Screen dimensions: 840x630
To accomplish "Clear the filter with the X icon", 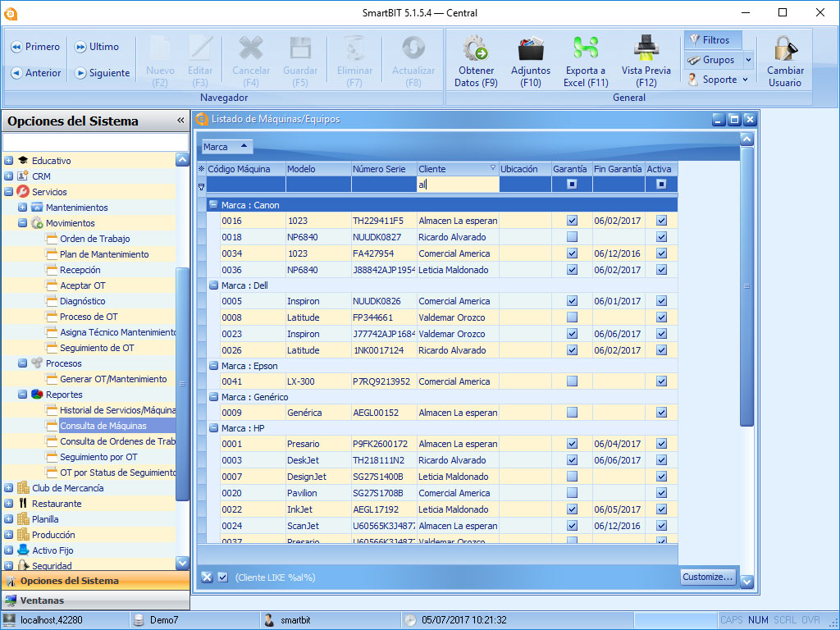I will pyautogui.click(x=207, y=577).
